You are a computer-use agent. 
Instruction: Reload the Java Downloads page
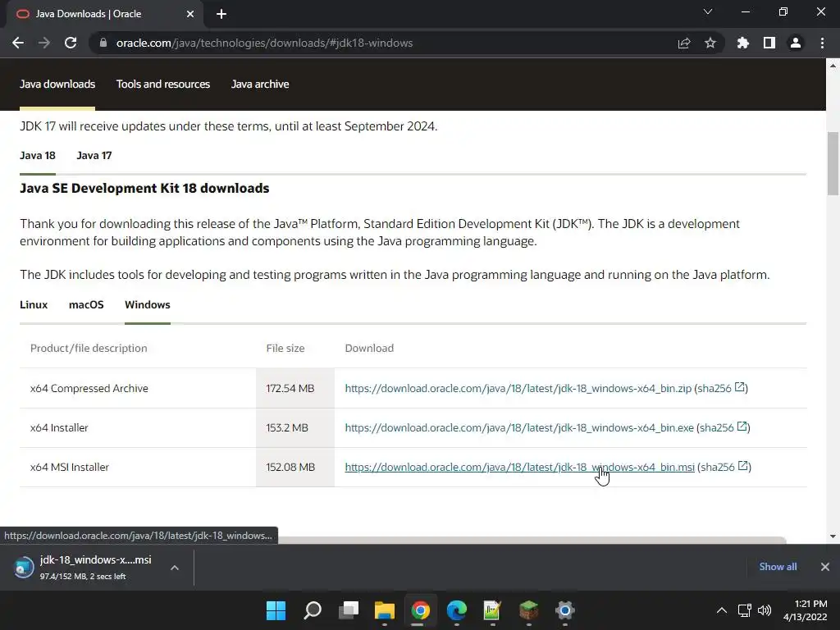pos(71,43)
